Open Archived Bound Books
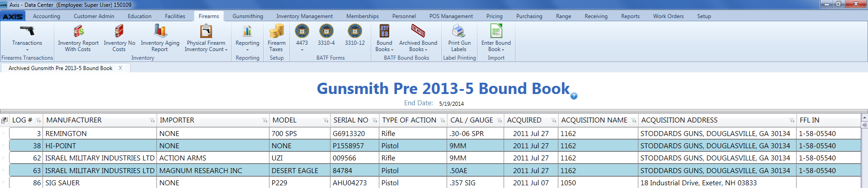 418,38
